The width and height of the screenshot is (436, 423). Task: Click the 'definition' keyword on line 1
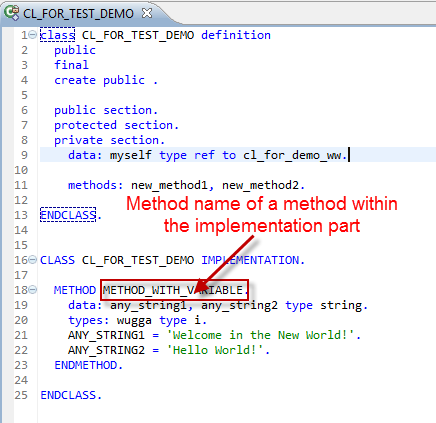(x=236, y=35)
